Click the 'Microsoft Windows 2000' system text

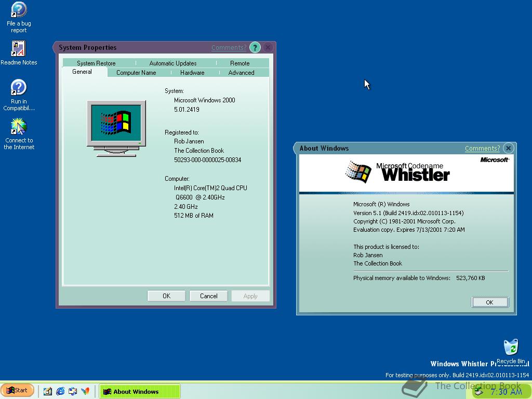(205, 100)
